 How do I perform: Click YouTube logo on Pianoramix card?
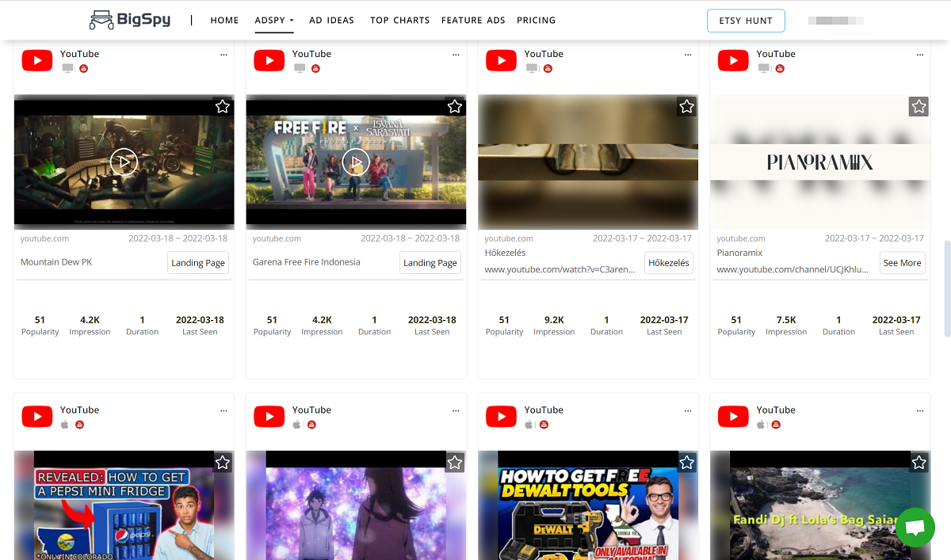[733, 61]
